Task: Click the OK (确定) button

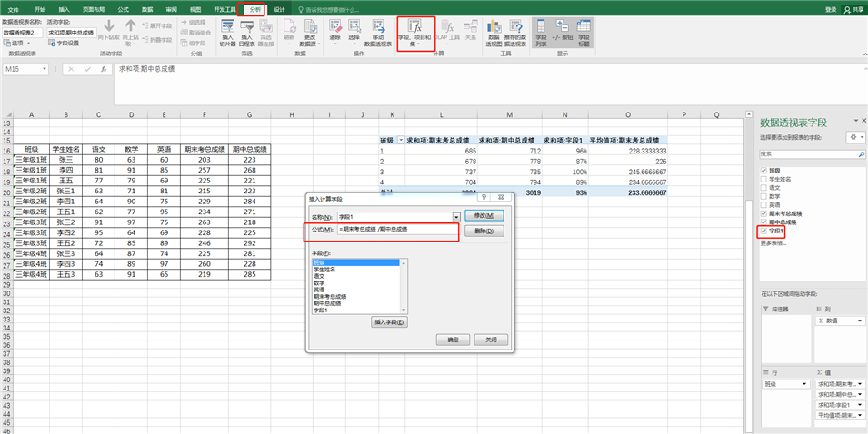Action: coord(453,340)
